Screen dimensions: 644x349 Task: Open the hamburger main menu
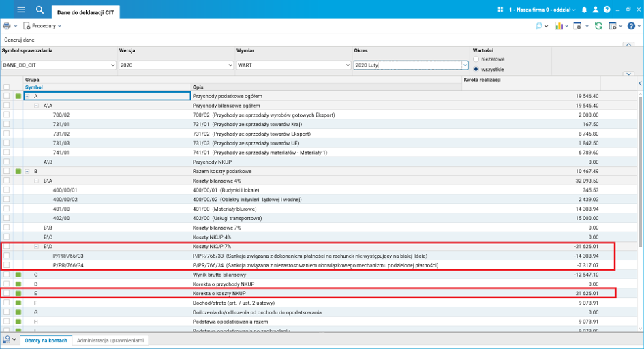[x=21, y=10]
